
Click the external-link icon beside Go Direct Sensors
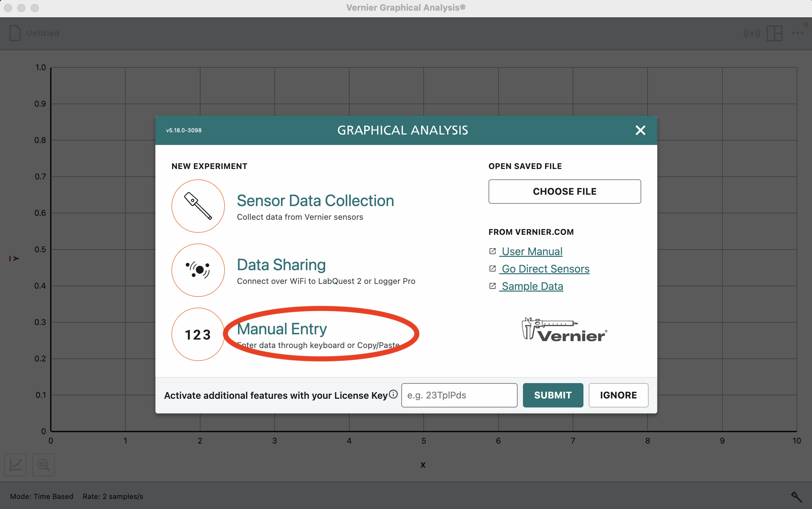493,268
